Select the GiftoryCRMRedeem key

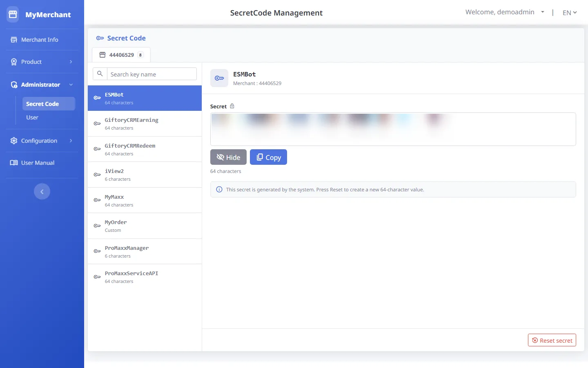145,149
